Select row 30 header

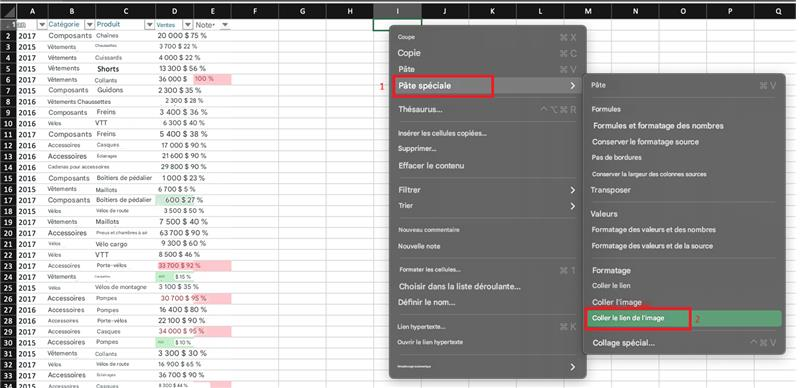click(x=8, y=343)
